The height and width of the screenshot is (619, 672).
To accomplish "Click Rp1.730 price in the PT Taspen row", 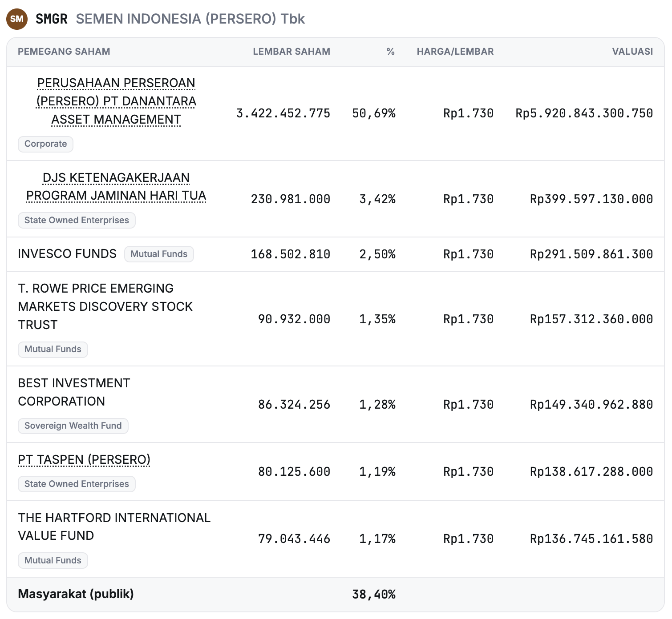I will (x=469, y=471).
